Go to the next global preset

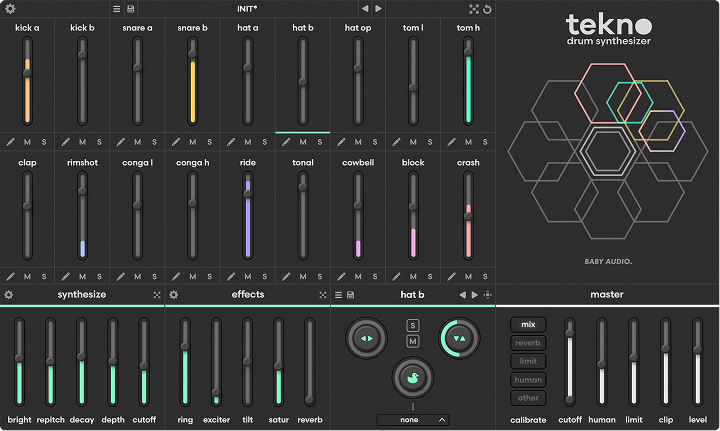[378, 9]
